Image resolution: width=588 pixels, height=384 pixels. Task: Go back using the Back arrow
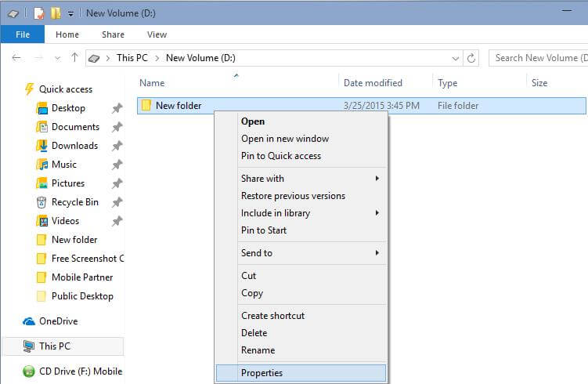point(16,58)
